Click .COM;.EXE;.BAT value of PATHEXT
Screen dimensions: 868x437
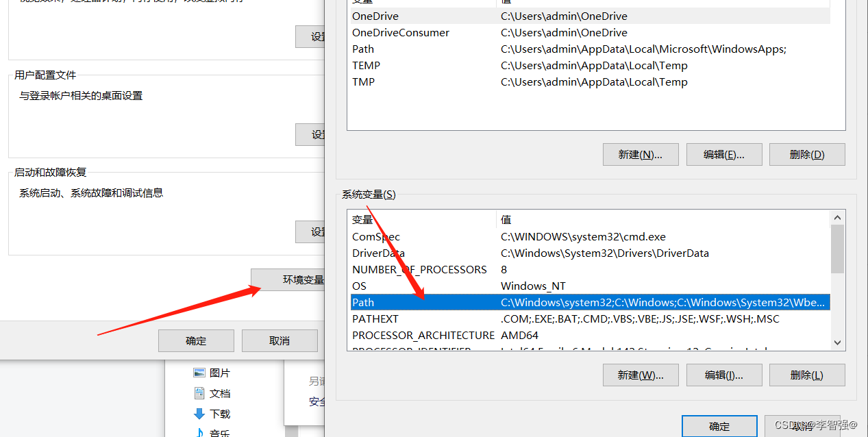(x=640, y=319)
